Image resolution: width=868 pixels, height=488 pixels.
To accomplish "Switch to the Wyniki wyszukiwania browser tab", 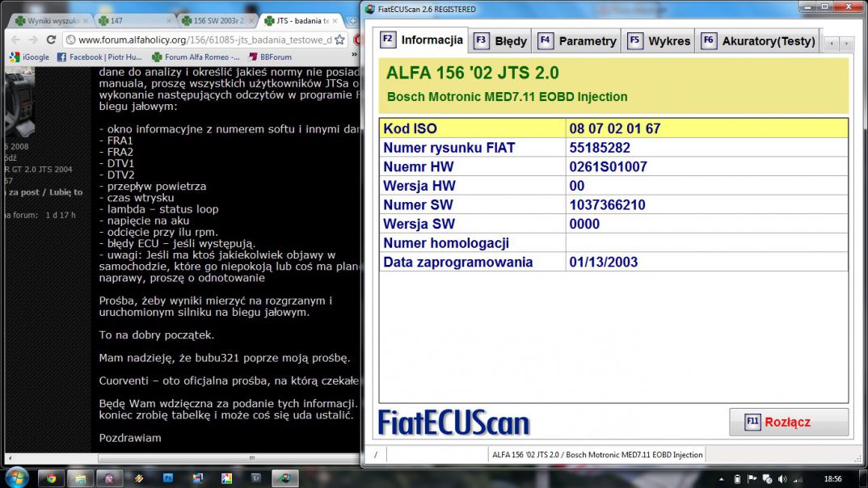I will (x=50, y=20).
